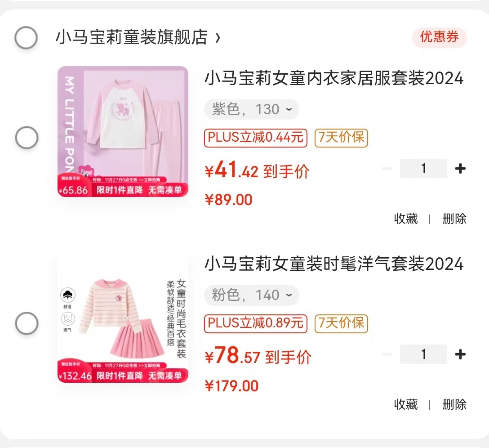Select the 女童装时髦洋气套装 item checkbox
The width and height of the screenshot is (489, 448).
(x=27, y=323)
